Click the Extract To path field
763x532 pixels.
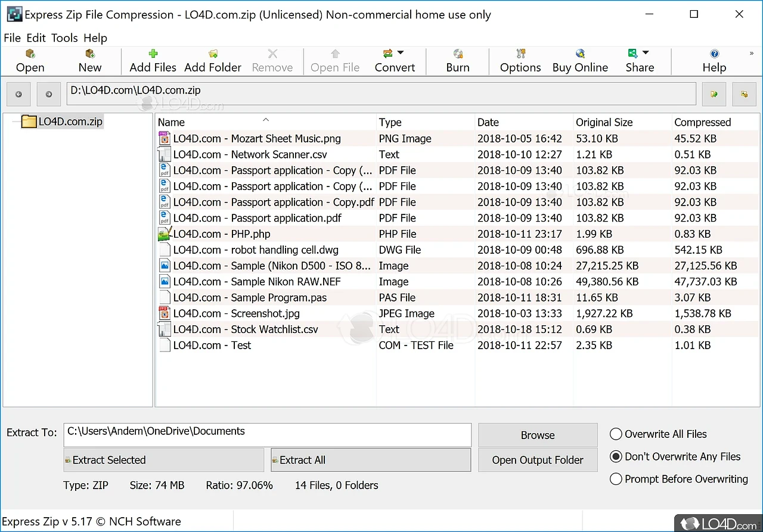pos(267,435)
